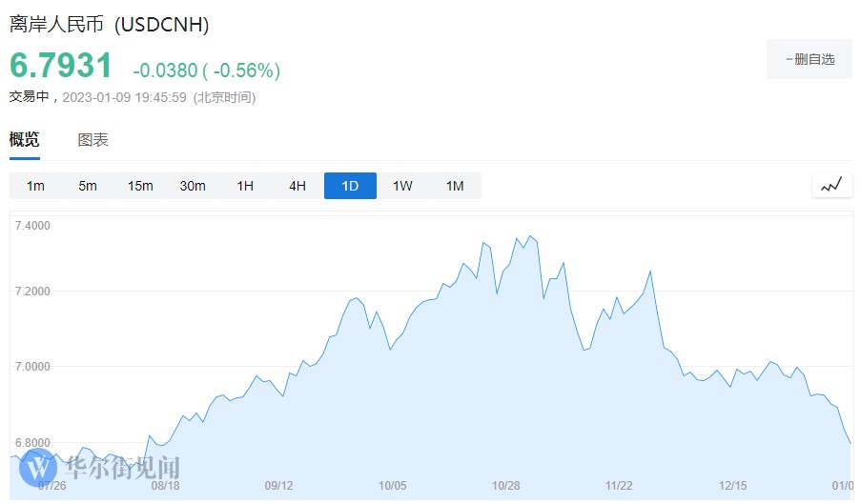Open the line chart style icon
This screenshot has height=504, width=861.
(831, 186)
